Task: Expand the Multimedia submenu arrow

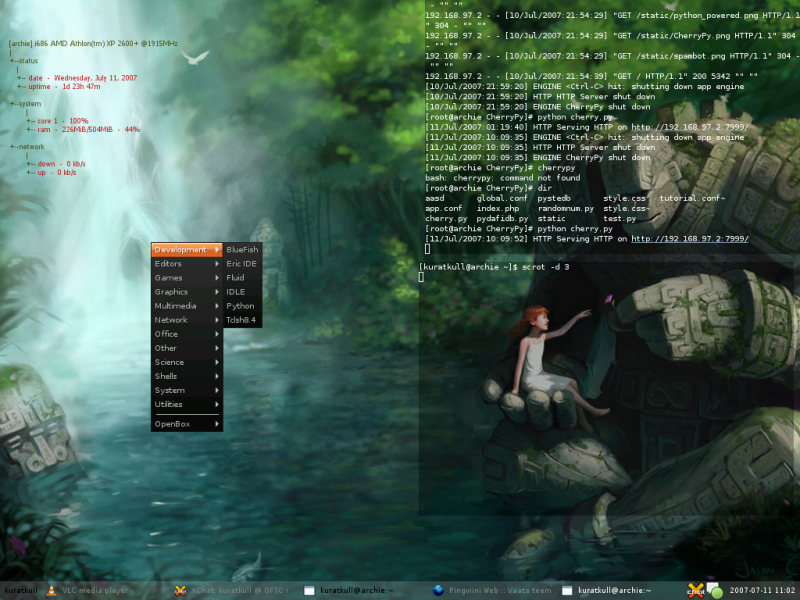Action: 217,306
